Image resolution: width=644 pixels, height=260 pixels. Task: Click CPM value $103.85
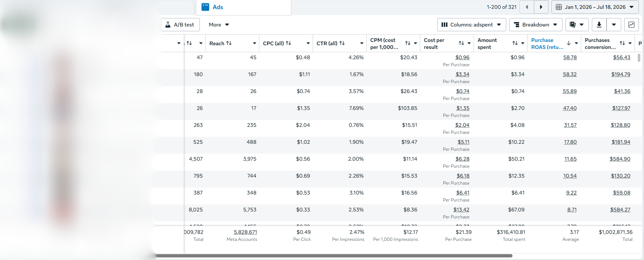tap(407, 108)
